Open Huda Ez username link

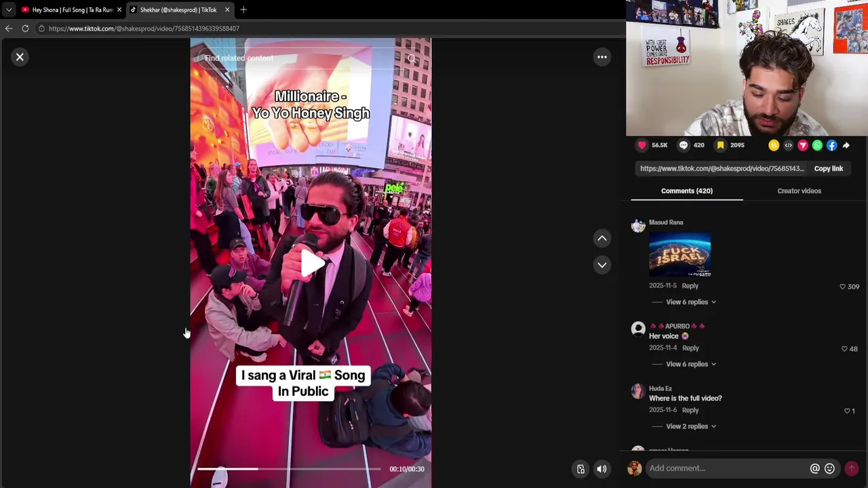pos(660,389)
